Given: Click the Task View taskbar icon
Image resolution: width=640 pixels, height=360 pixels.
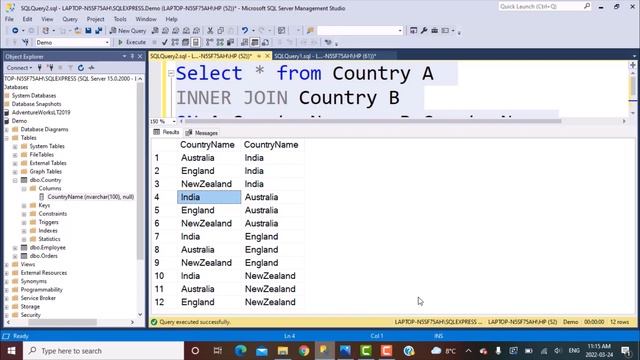Looking at the screenshot, I should coord(218,351).
